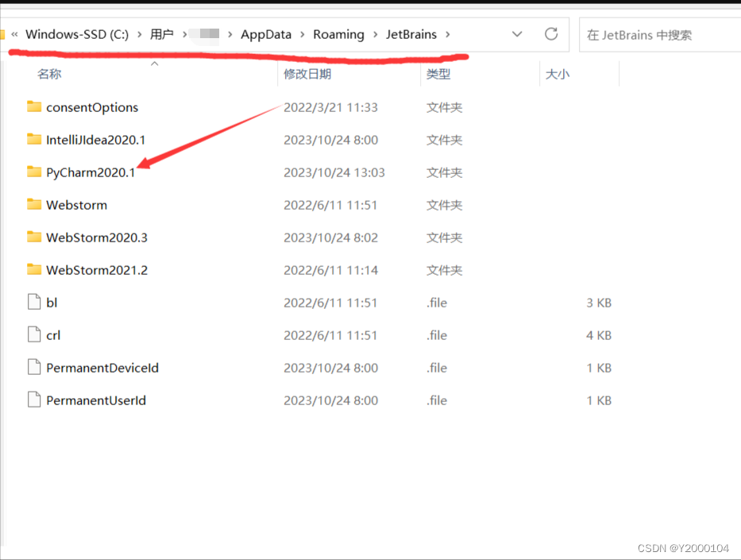Select the Webstorm folder icon
The height and width of the screenshot is (560, 741).
(34, 205)
